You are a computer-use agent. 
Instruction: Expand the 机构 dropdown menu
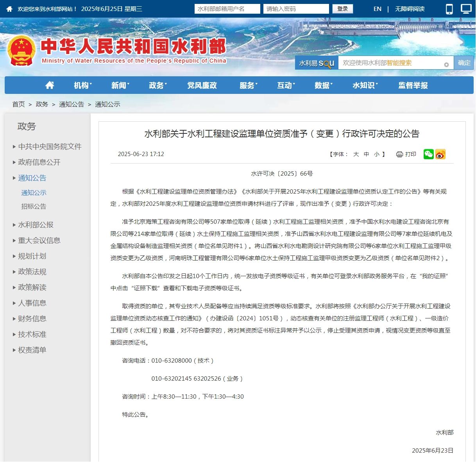coord(82,85)
